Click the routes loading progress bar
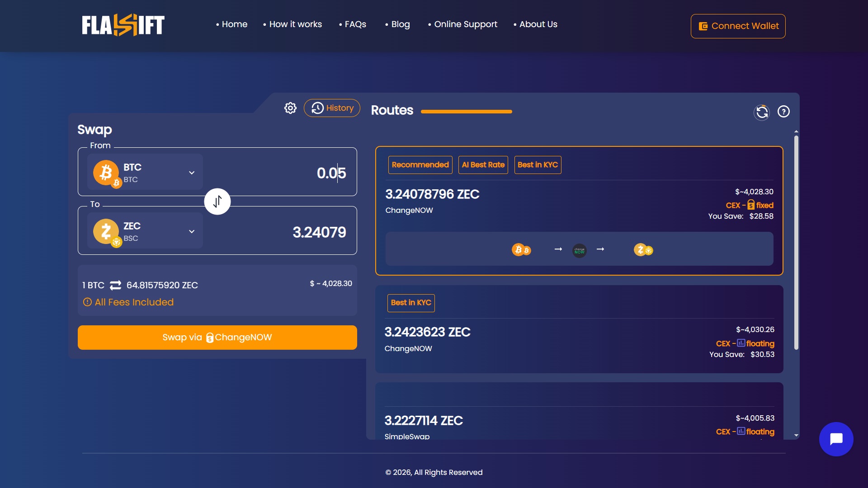 (x=466, y=112)
